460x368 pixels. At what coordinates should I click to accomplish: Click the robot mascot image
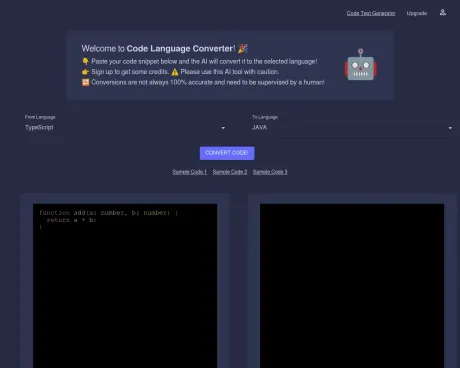coord(360,65)
